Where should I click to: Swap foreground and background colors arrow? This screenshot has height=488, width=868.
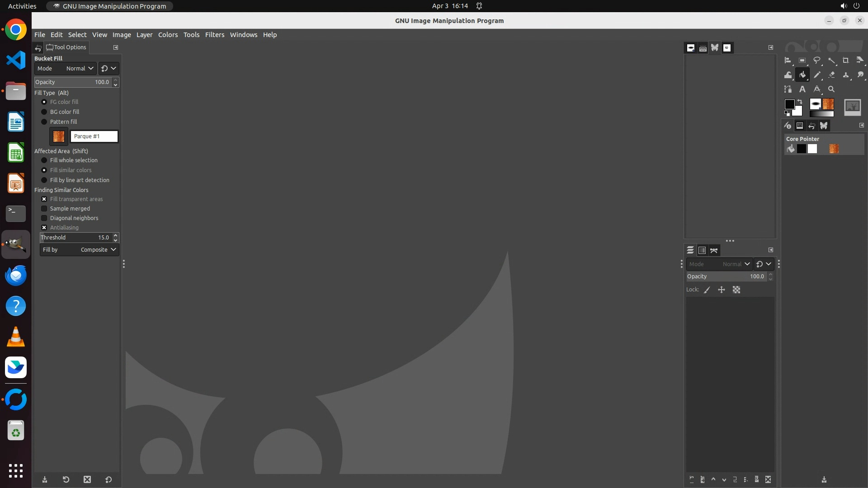(800, 102)
